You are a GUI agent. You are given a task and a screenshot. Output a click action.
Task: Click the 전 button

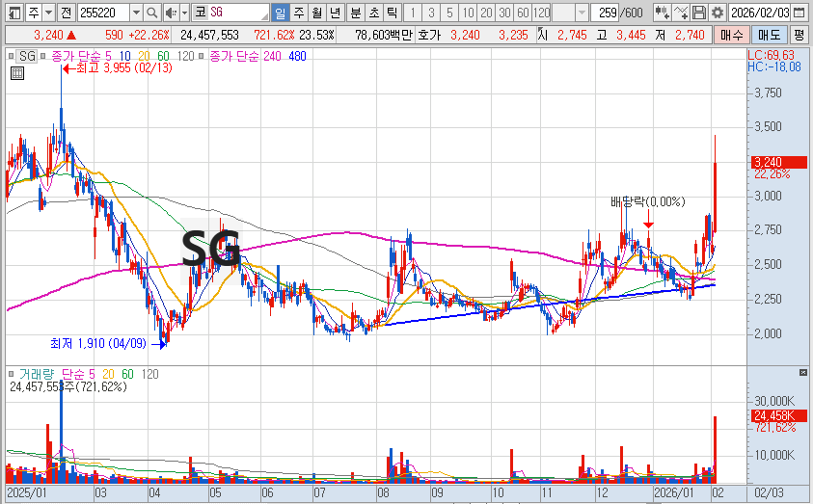click(x=66, y=13)
